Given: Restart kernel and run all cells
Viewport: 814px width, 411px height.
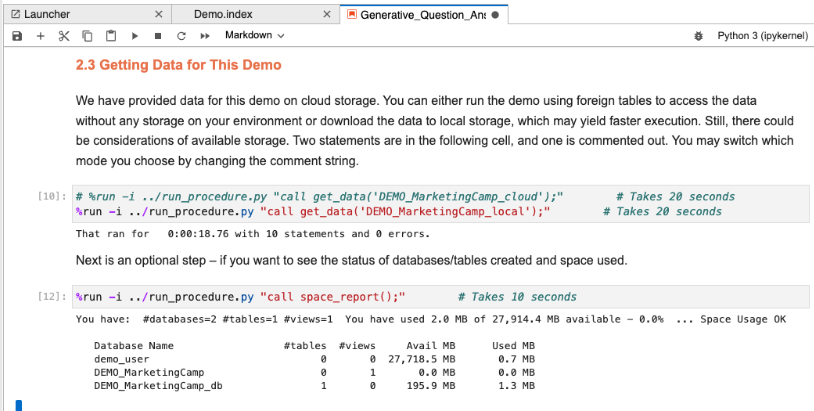Looking at the screenshot, I should tap(205, 35).
